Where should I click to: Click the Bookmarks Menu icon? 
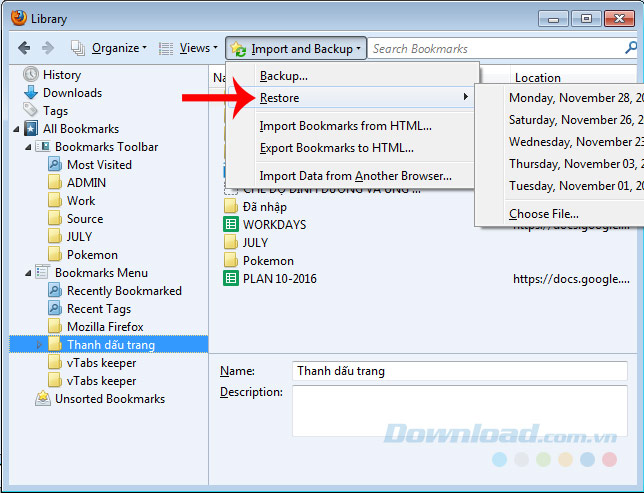click(42, 272)
